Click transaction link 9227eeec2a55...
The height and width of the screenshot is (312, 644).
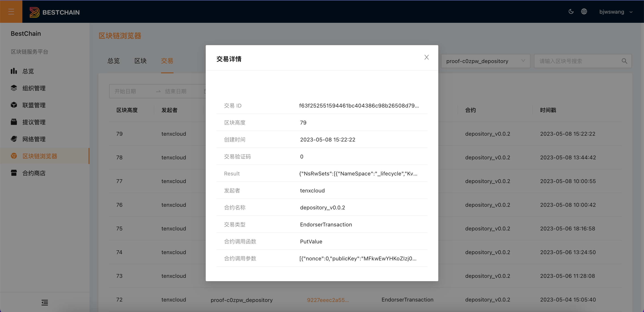click(x=328, y=300)
